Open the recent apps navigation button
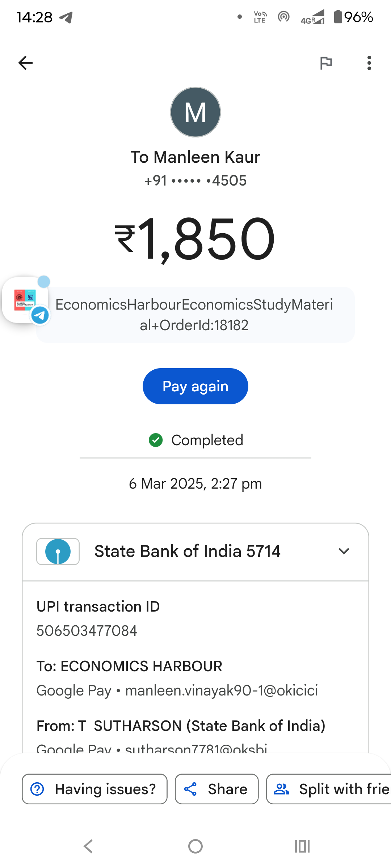This screenshot has width=391, height=868. click(302, 846)
